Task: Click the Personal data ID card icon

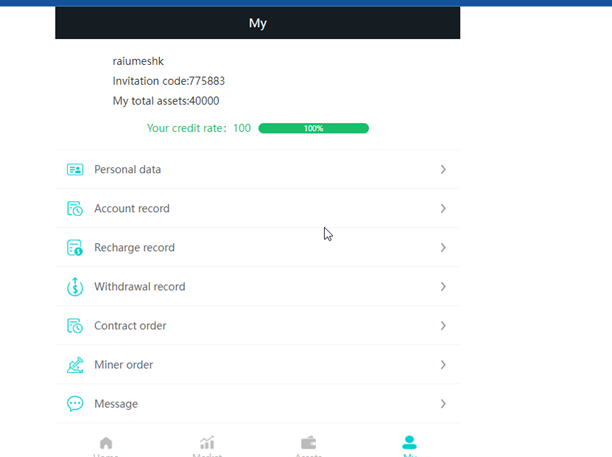Action: pos(75,170)
